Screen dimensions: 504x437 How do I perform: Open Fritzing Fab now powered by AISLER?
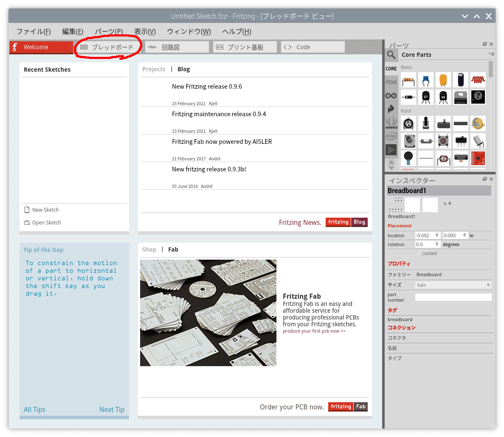[x=222, y=142]
